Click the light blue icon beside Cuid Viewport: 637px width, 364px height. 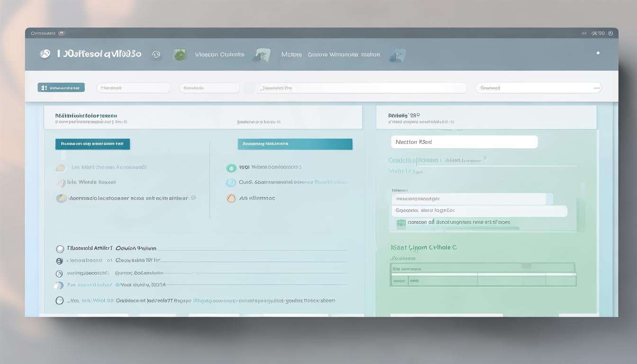(231, 182)
